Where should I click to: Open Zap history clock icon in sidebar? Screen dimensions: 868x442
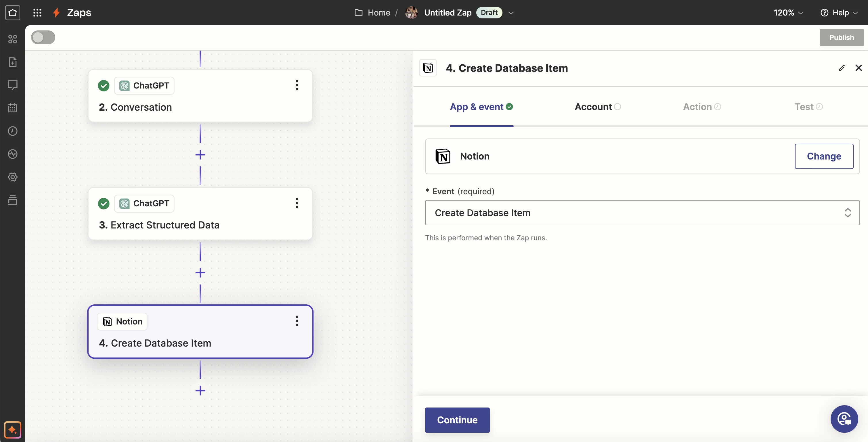[x=12, y=131]
